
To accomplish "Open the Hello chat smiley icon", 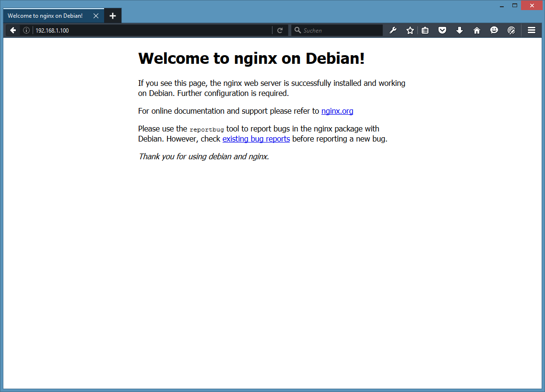I will [x=494, y=30].
